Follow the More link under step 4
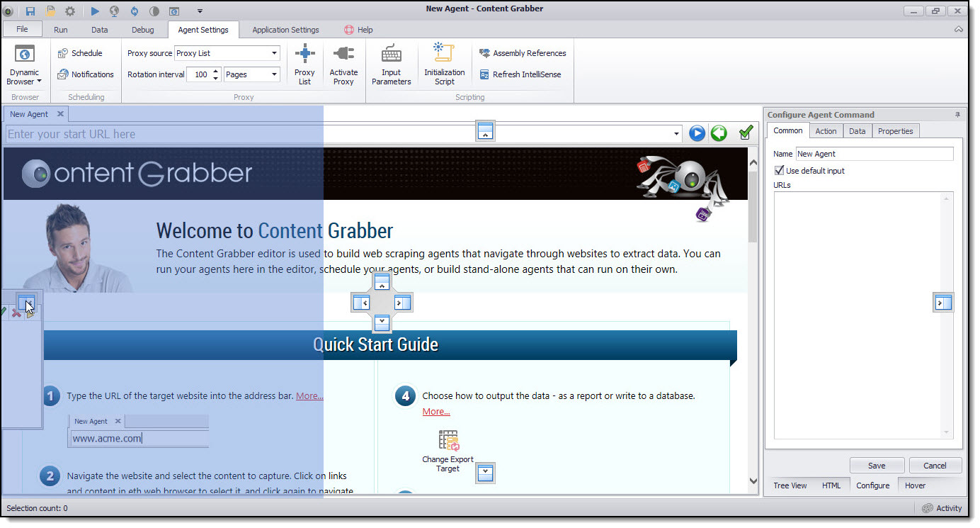The image size is (980, 528). tap(436, 412)
